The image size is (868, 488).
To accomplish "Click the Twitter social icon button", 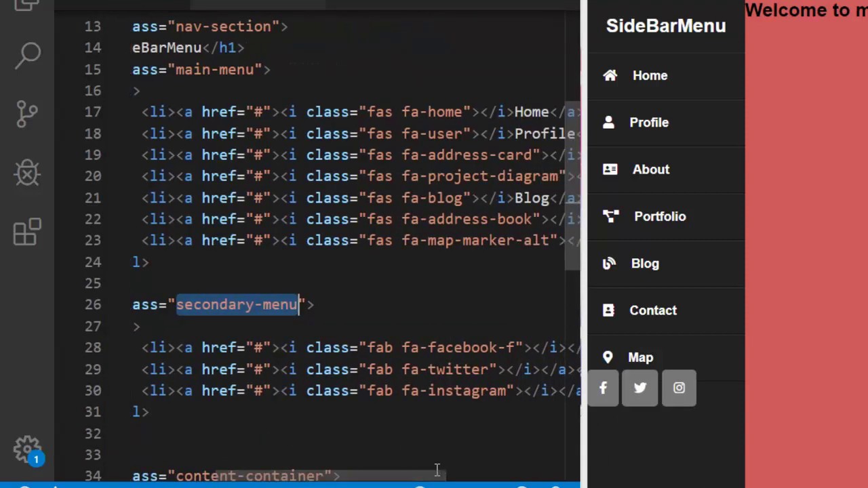I will pos(640,388).
